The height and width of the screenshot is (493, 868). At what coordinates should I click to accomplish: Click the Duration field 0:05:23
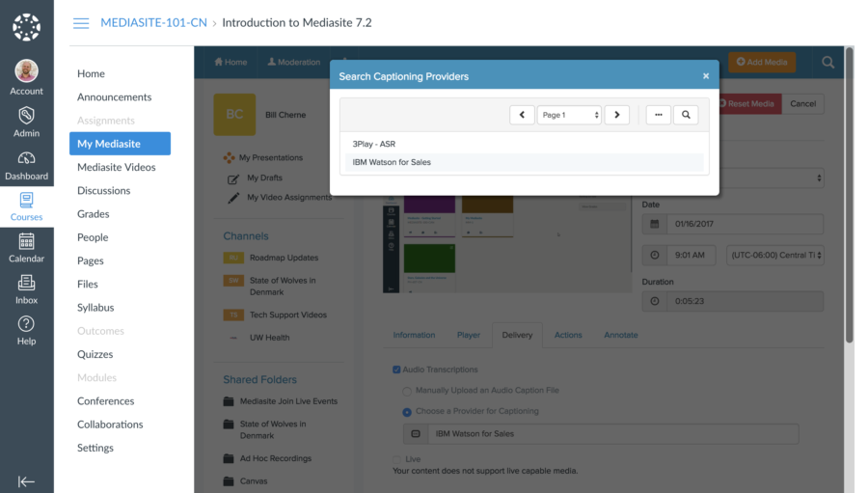[x=746, y=301]
